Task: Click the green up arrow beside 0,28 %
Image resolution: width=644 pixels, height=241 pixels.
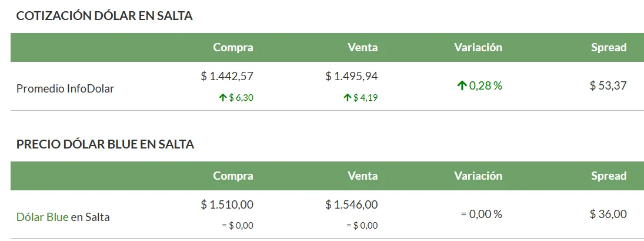Action: 462,86
